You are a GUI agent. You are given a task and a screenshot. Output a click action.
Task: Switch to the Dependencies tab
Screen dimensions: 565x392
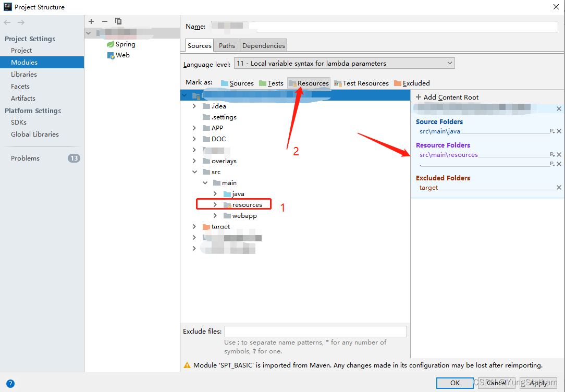[x=263, y=45]
